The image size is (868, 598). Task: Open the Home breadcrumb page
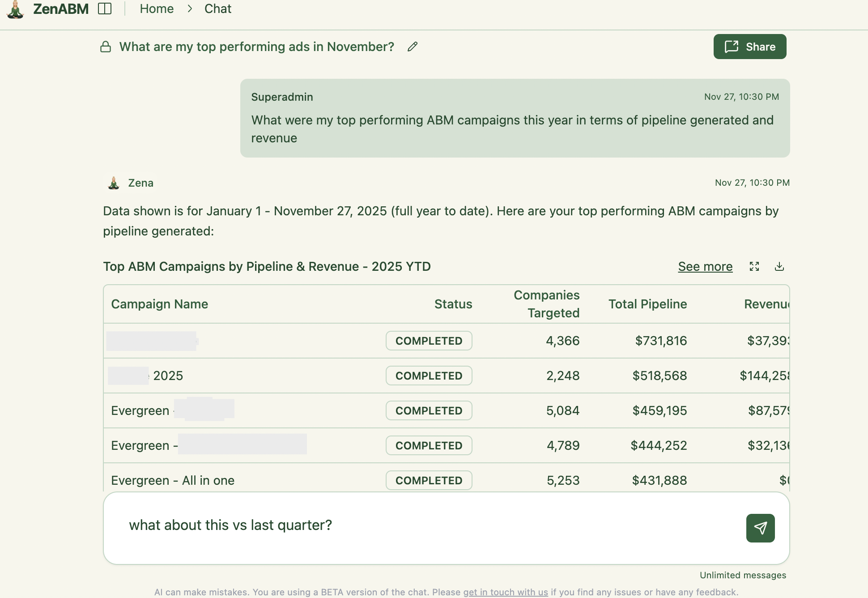tap(156, 9)
